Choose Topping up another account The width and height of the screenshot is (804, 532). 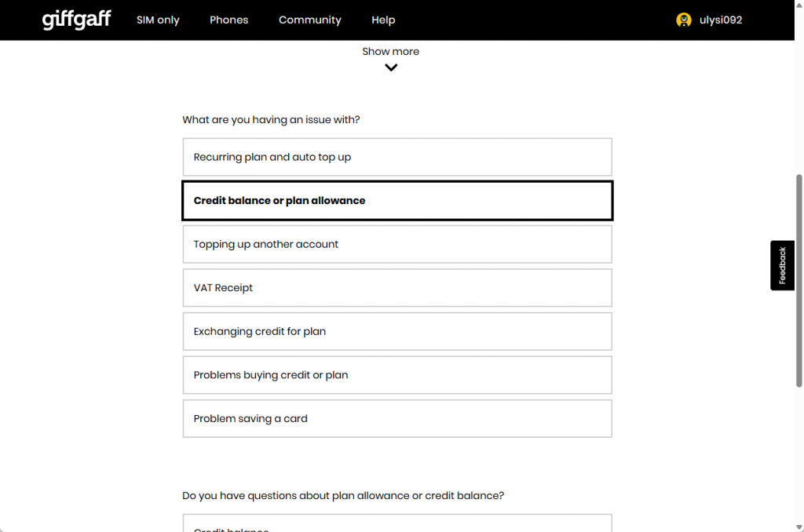(397, 244)
